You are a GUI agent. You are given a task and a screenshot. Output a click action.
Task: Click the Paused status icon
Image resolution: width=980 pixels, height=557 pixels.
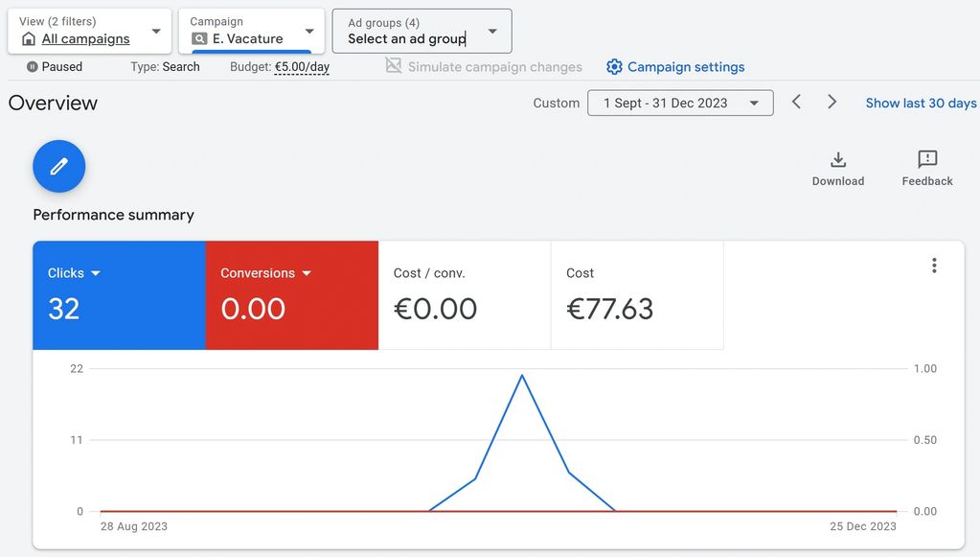(33, 67)
